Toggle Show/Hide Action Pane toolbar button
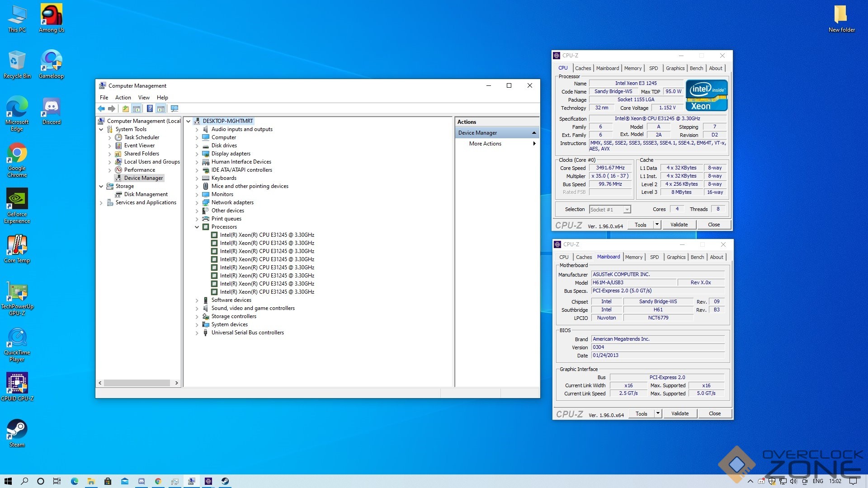Image resolution: width=868 pixels, height=488 pixels. click(161, 108)
